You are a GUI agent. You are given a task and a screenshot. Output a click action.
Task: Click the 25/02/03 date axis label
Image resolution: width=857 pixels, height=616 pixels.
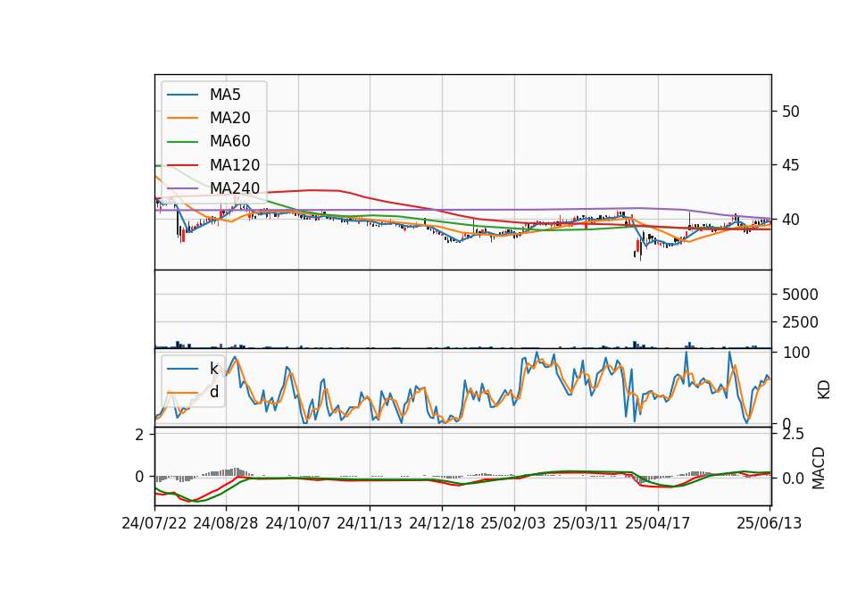[513, 523]
